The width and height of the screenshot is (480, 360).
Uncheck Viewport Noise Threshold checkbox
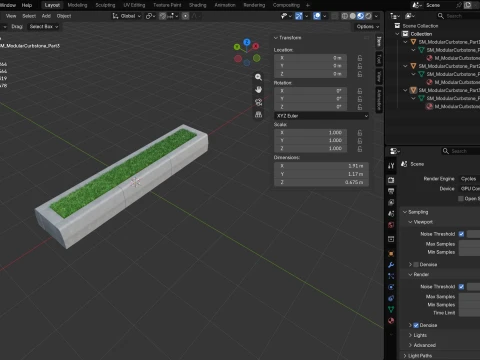pos(461,234)
